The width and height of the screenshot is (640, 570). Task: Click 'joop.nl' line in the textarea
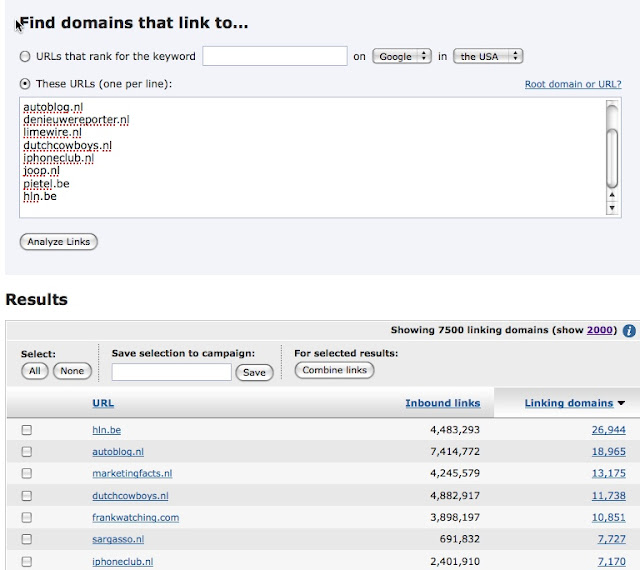pyautogui.click(x=41, y=171)
